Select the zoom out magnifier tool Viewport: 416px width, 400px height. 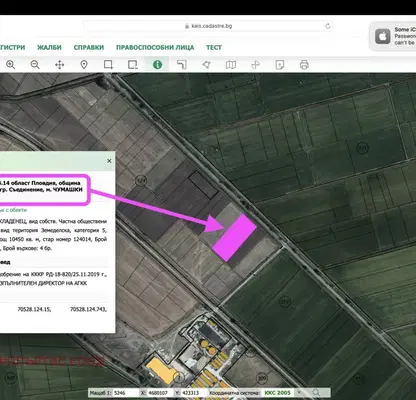[35, 65]
